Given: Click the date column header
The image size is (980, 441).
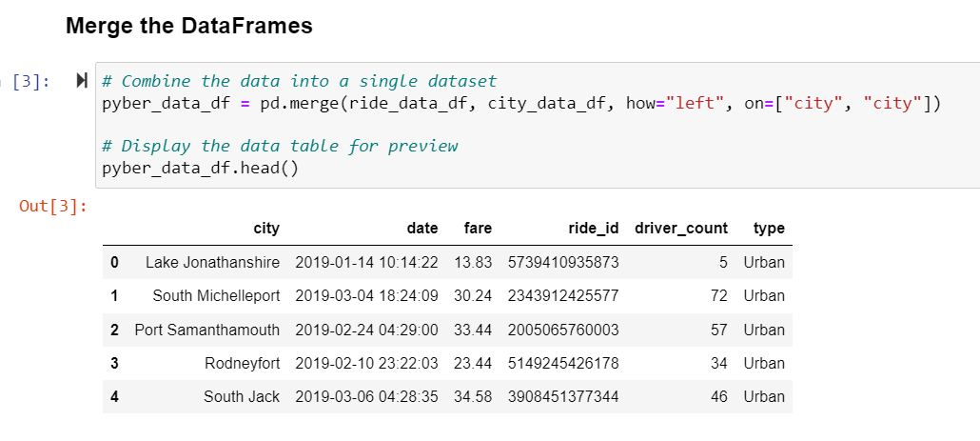Looking at the screenshot, I should [x=422, y=229].
